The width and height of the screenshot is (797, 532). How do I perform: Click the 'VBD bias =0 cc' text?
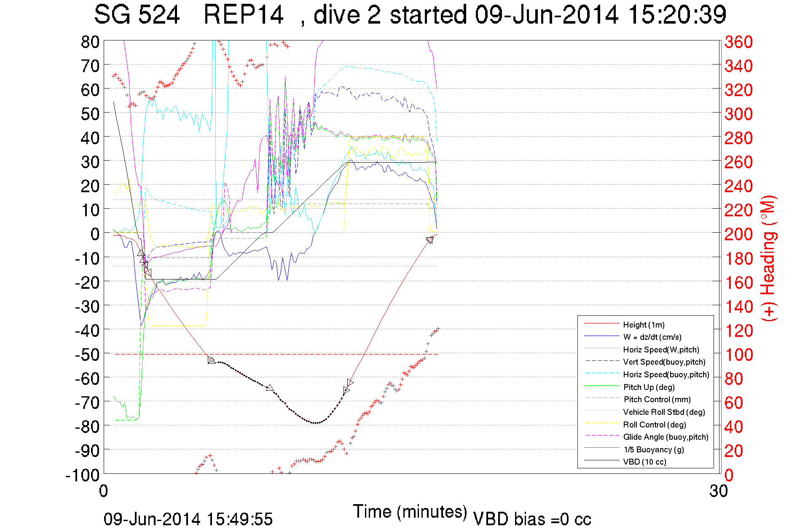[532, 519]
